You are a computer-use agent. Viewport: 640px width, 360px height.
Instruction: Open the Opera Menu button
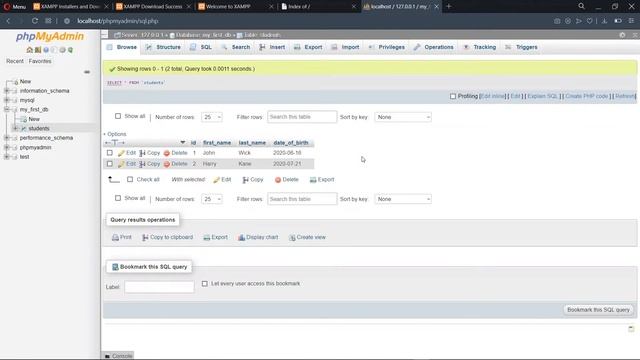15,7
